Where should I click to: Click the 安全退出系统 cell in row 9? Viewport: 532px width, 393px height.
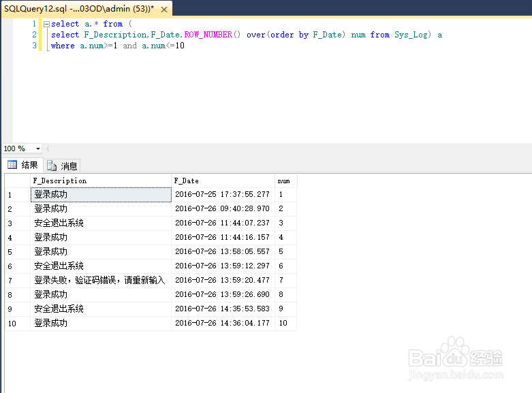pos(101,309)
